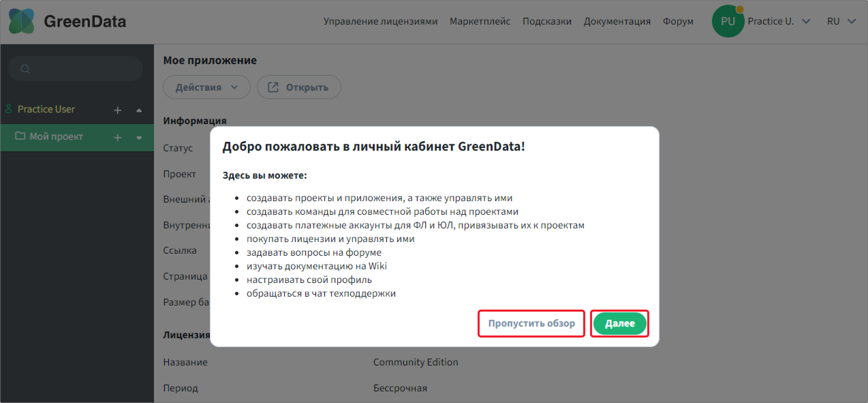Click the GreenData brand name
Image resolution: width=868 pixels, height=403 pixels.
(x=85, y=21)
